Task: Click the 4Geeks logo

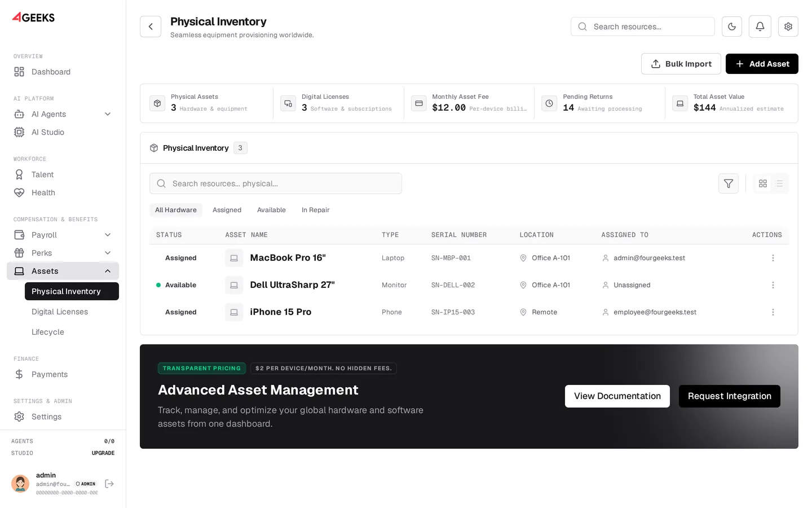Action: tap(34, 17)
